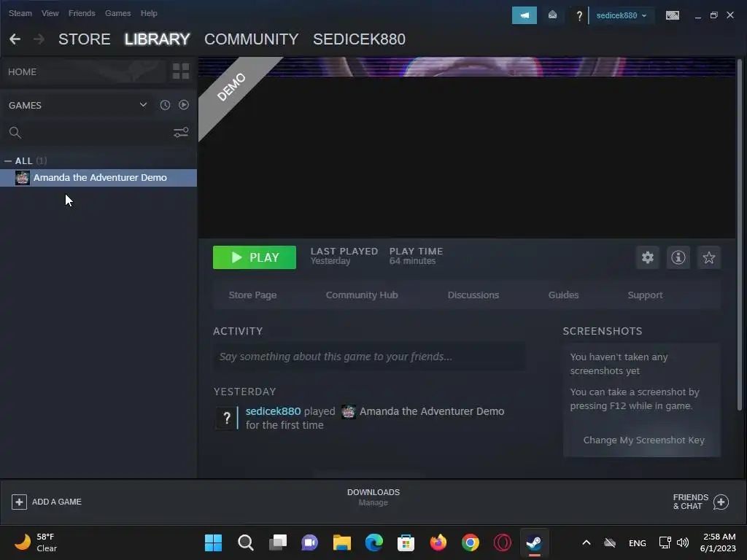Open the sedicek880 account dropdown
The image size is (747, 560).
(622, 15)
